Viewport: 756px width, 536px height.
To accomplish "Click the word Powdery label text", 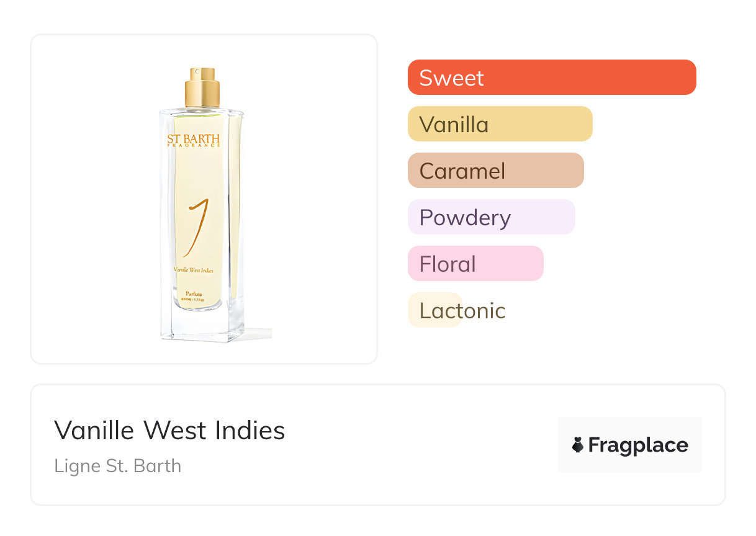I will 465,217.
